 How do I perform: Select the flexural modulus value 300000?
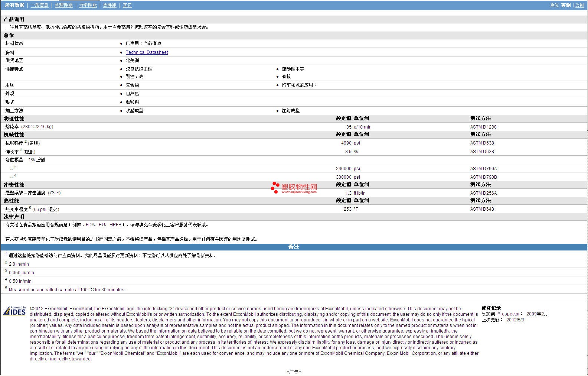point(343,177)
